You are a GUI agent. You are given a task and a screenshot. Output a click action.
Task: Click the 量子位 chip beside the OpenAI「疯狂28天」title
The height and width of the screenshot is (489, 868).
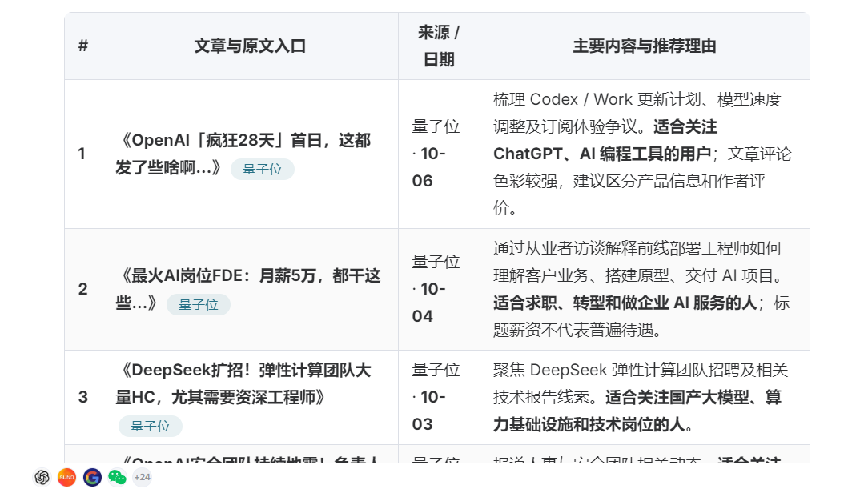pyautogui.click(x=263, y=170)
